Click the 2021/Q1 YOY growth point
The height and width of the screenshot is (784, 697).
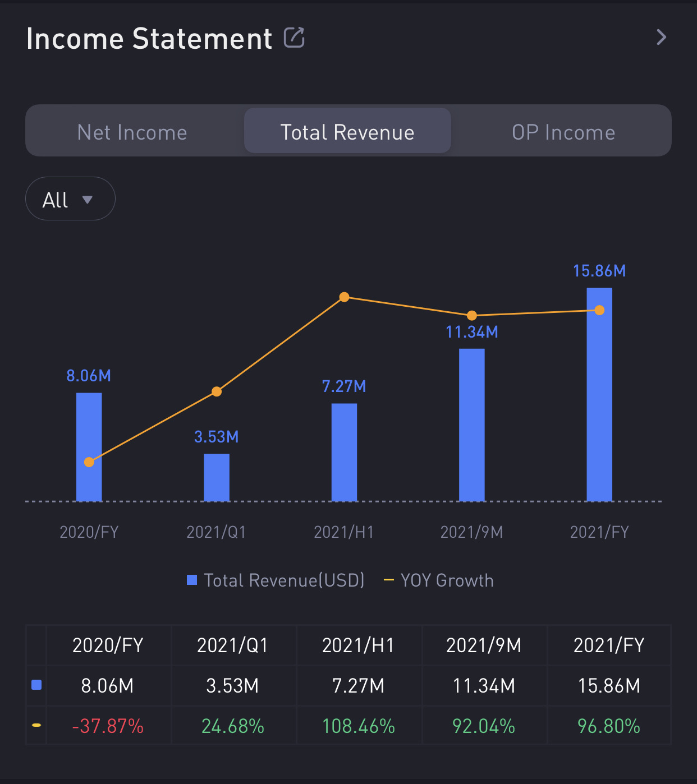click(217, 391)
